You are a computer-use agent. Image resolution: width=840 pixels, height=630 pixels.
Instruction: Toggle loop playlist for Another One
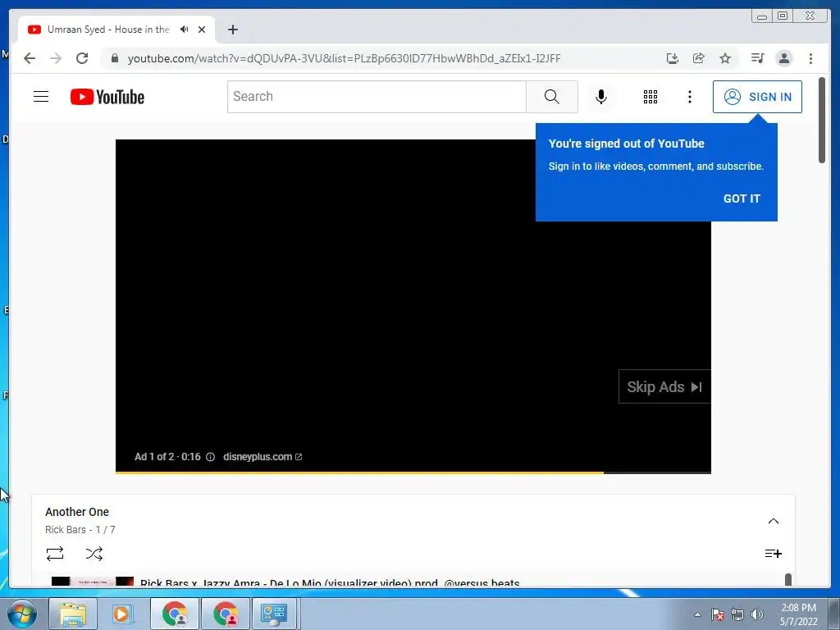(x=55, y=554)
